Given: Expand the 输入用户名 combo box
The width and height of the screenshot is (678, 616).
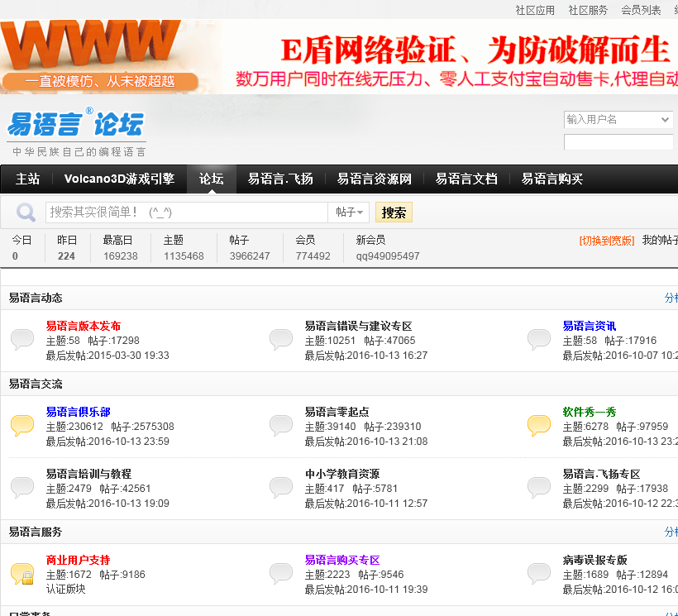Looking at the screenshot, I should 665,120.
